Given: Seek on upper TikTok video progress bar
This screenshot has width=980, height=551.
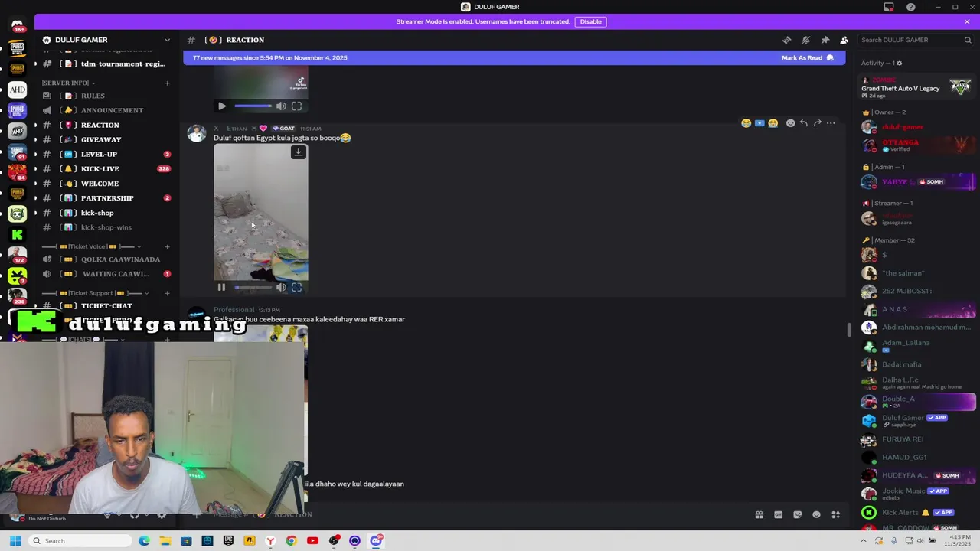Looking at the screenshot, I should 253,106.
